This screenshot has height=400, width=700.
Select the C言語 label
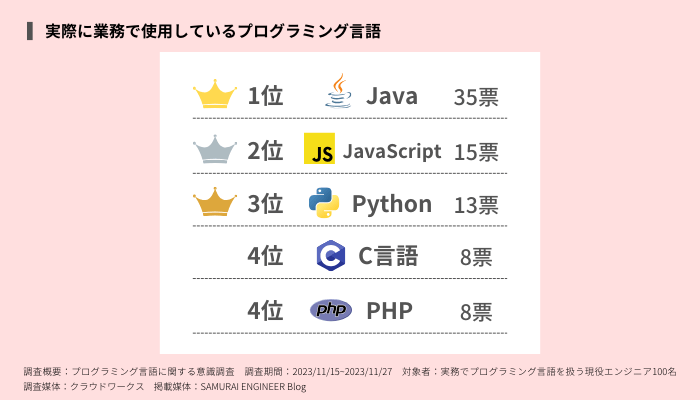[x=388, y=256]
